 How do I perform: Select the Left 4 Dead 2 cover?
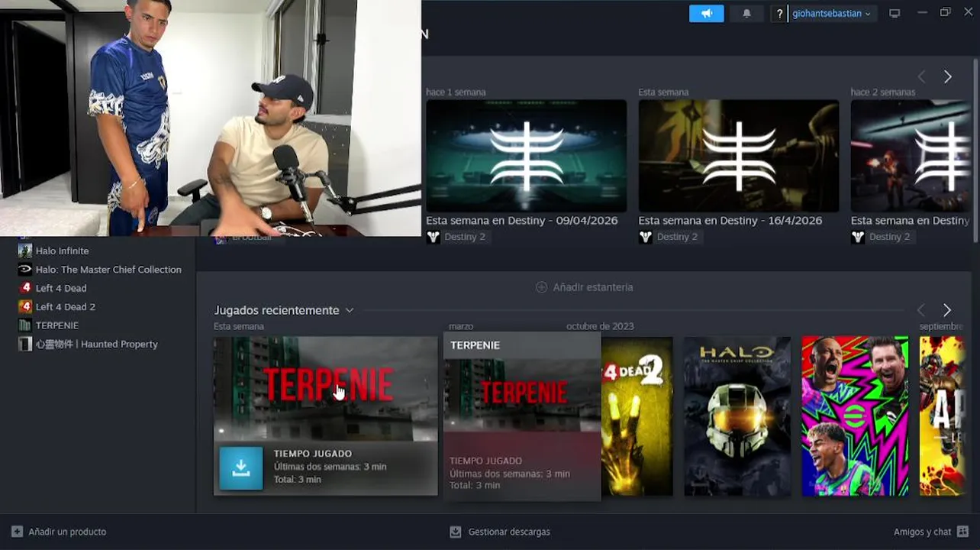637,416
